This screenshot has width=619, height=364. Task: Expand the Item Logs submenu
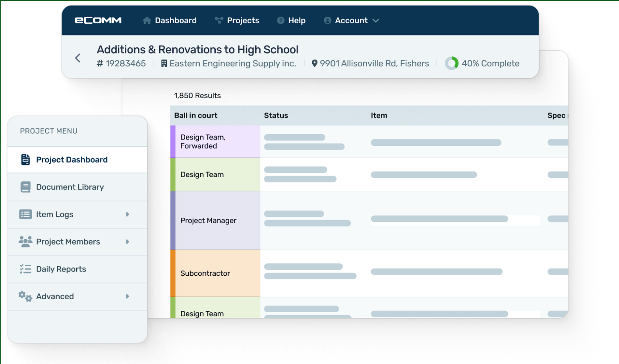(128, 214)
